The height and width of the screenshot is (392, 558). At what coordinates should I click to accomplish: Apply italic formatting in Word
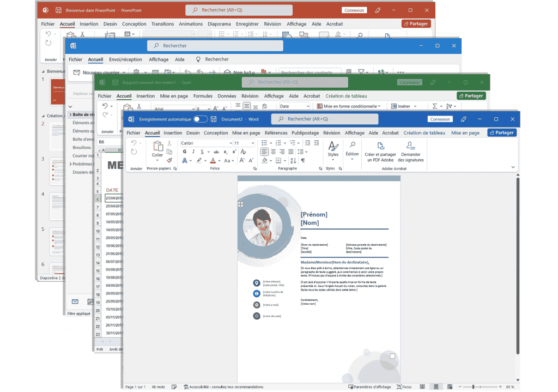pos(193,152)
